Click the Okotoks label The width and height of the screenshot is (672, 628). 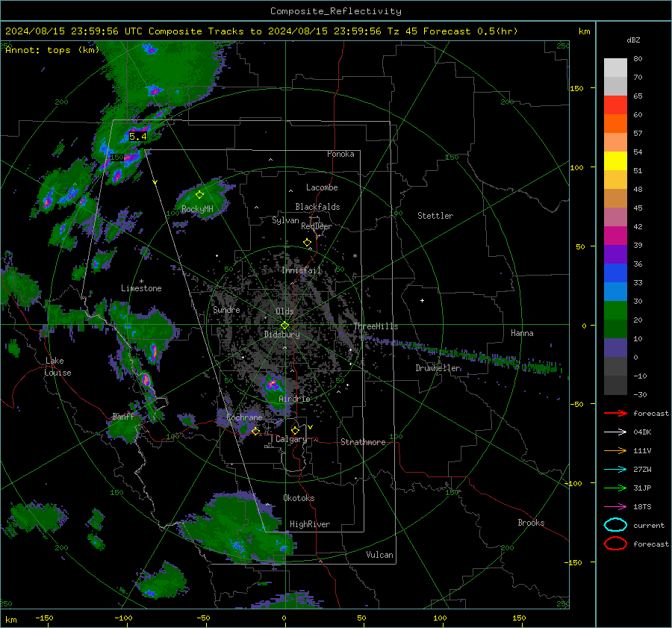coord(299,497)
